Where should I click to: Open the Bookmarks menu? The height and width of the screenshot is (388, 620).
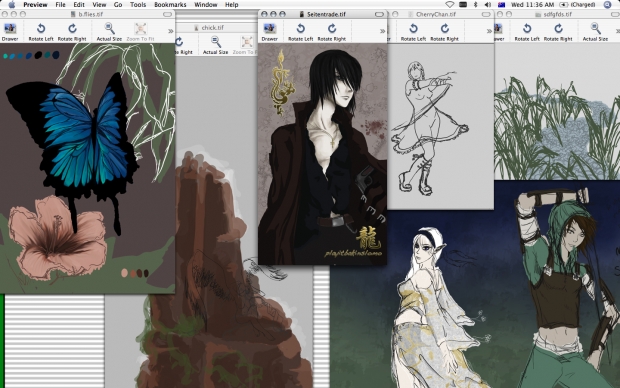[x=170, y=5]
